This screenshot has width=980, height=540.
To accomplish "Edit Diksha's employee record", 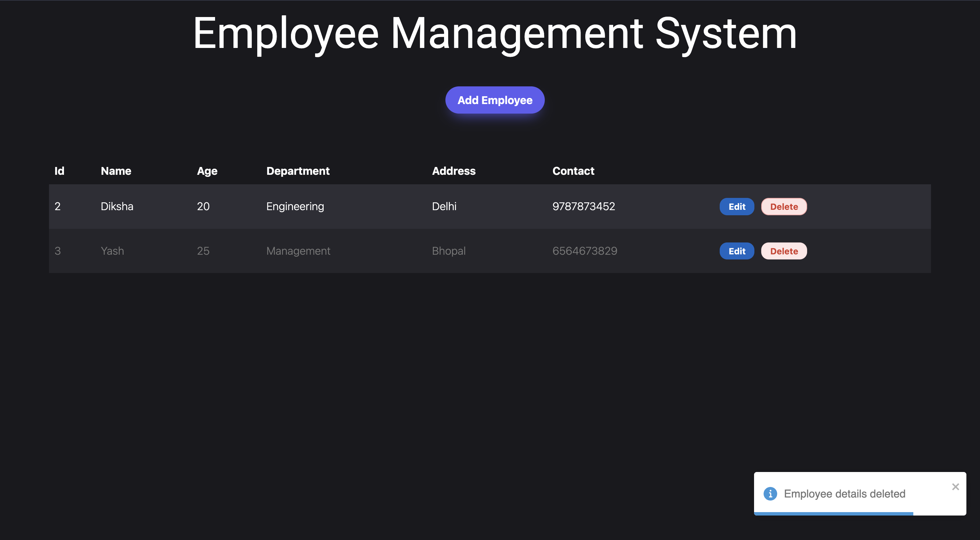I will point(736,206).
